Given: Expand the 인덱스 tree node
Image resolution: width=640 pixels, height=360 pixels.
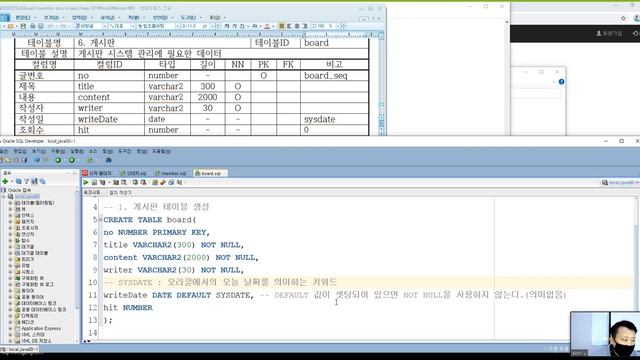Looking at the screenshot, I should click(x=10, y=215).
